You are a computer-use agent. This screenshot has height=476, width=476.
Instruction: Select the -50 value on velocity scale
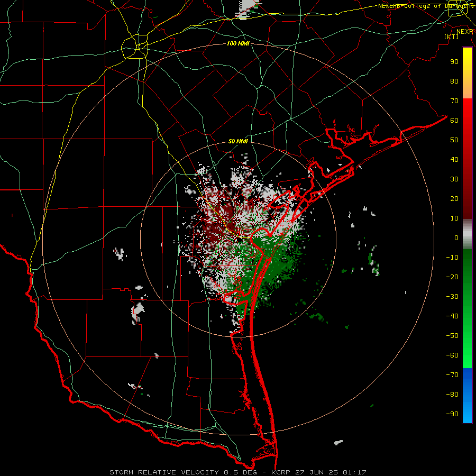click(x=452, y=336)
